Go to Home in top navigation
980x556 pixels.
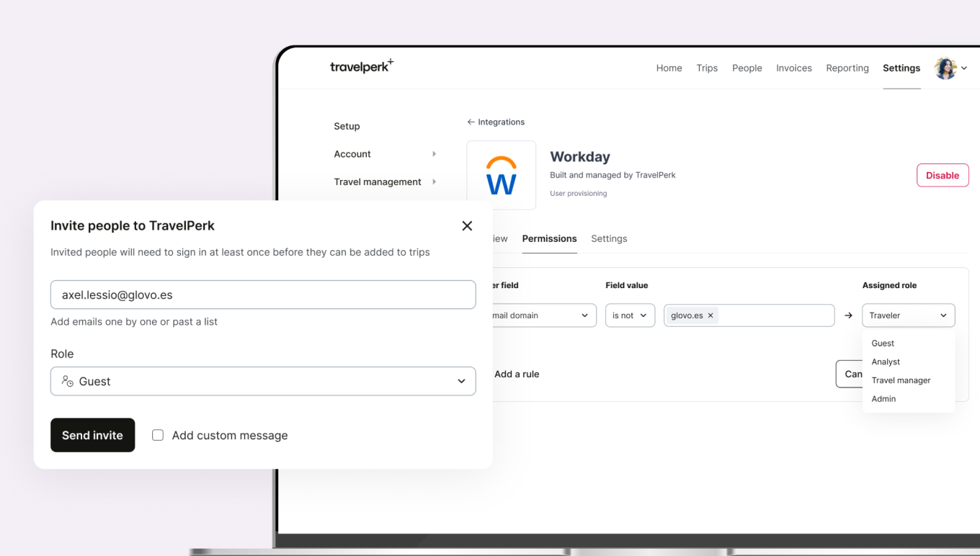(669, 68)
